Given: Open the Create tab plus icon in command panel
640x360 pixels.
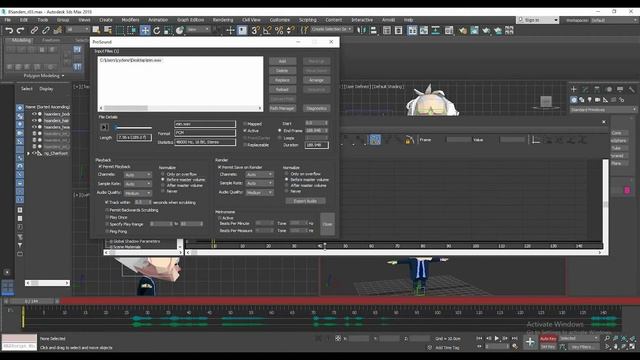Looking at the screenshot, I should coord(573,89).
